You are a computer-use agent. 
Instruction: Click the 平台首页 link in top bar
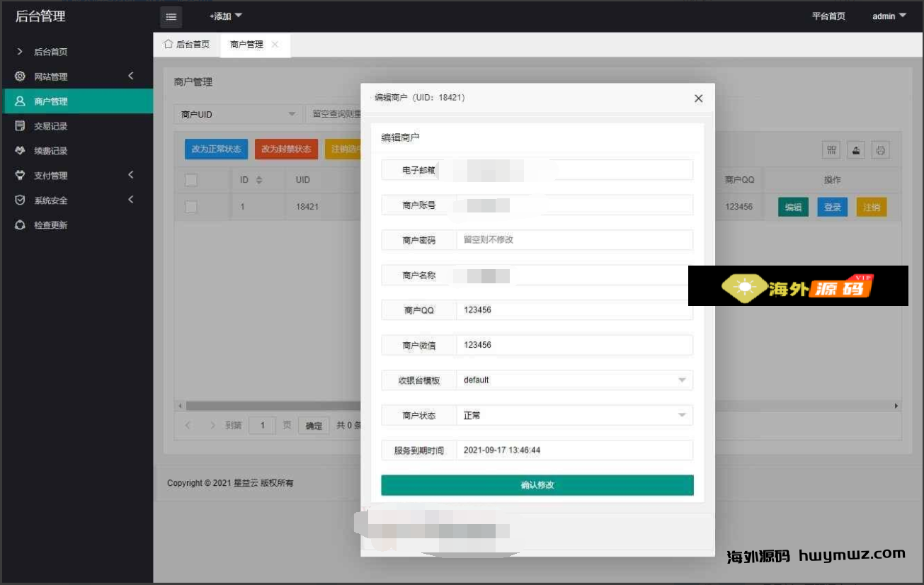pyautogui.click(x=828, y=16)
